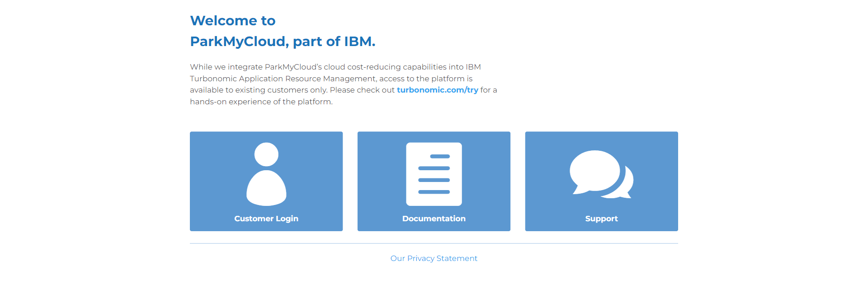Viewport: 868px width, 298px height.
Task: Follow the turbonomic.com/try link
Action: (437, 90)
